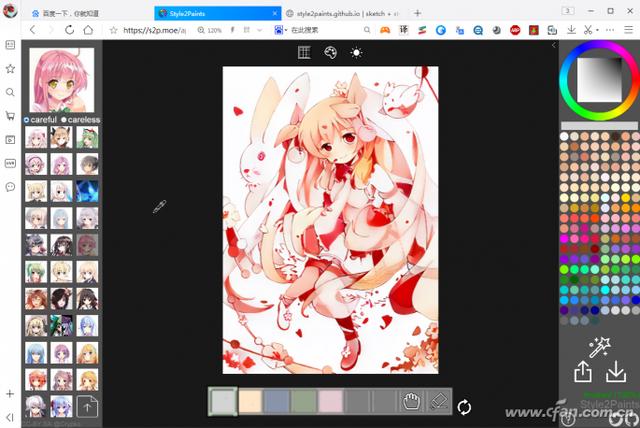
Task: Click the download result icon
Action: click(x=616, y=371)
